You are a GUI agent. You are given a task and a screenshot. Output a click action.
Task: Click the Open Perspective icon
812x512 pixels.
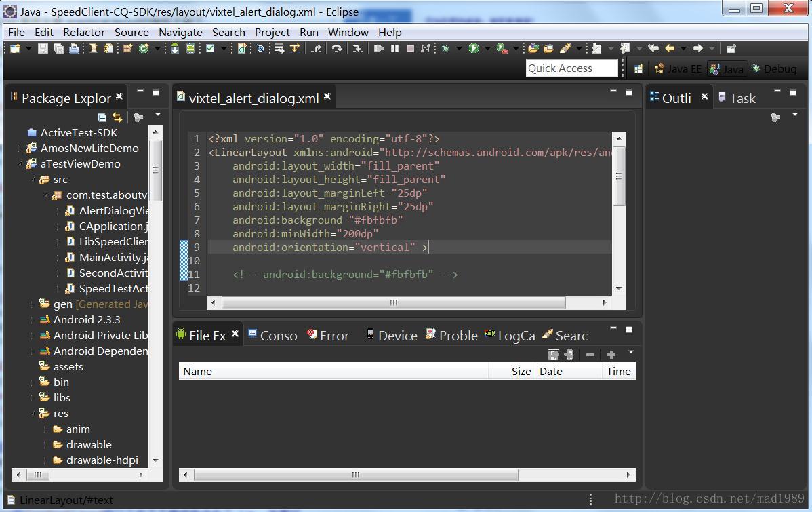pyautogui.click(x=639, y=68)
